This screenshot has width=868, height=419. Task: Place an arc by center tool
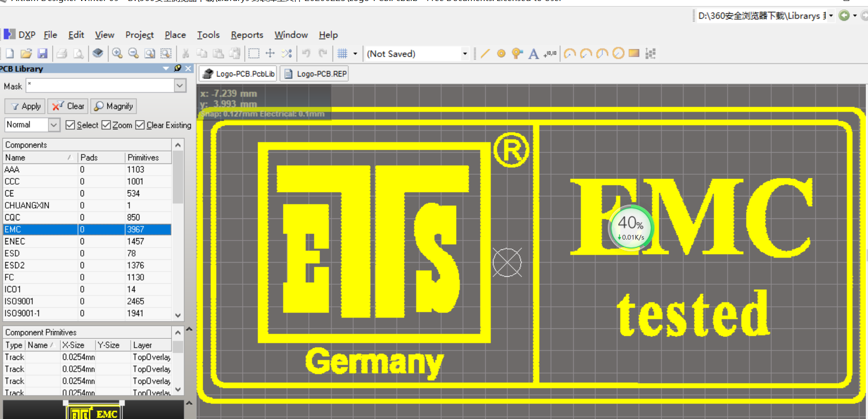(x=570, y=54)
